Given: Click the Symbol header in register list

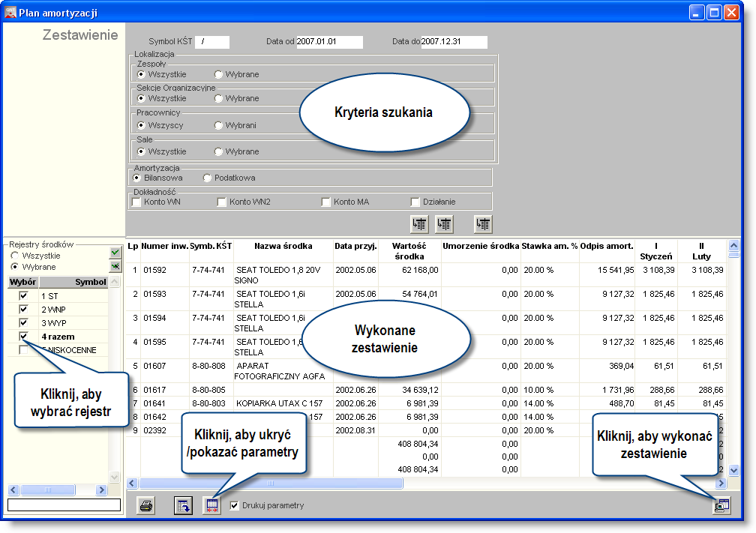Looking at the screenshot, I should coord(73,282).
